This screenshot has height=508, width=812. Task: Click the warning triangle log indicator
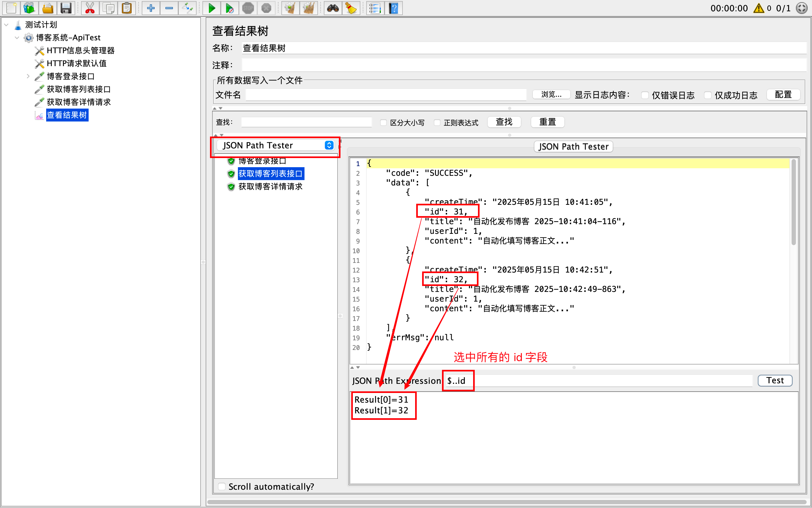point(758,8)
